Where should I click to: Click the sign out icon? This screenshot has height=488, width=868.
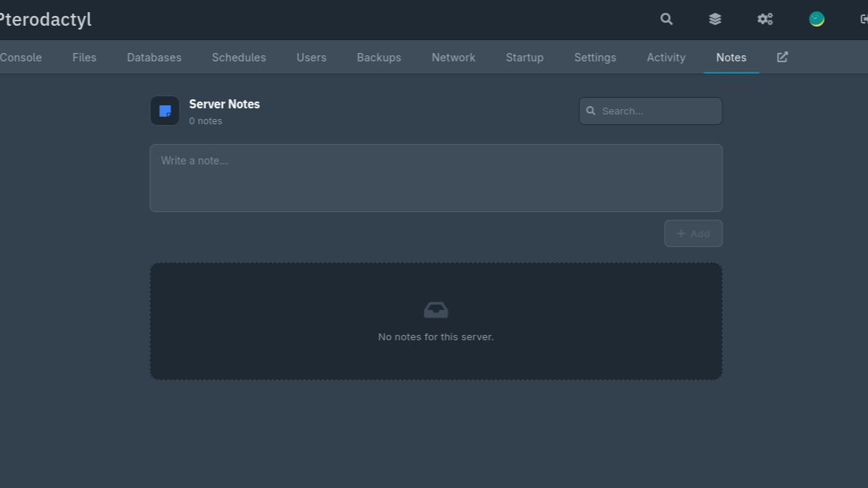[x=863, y=20]
